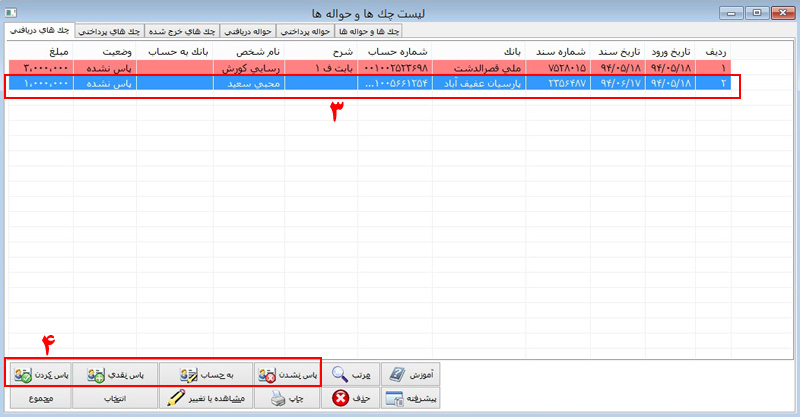This screenshot has height=417, width=800.
Task: Click the حذف (delete) red X button
Action: 349,398
